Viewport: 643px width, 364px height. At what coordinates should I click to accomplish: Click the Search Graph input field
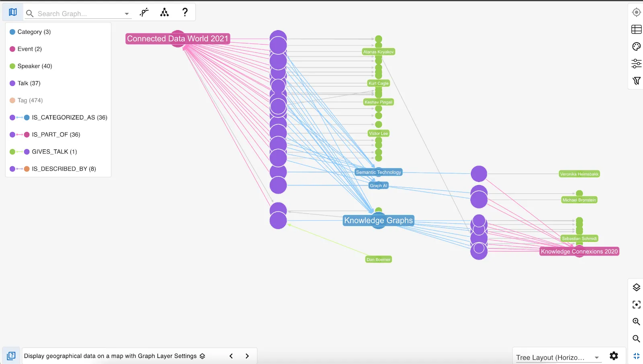79,14
